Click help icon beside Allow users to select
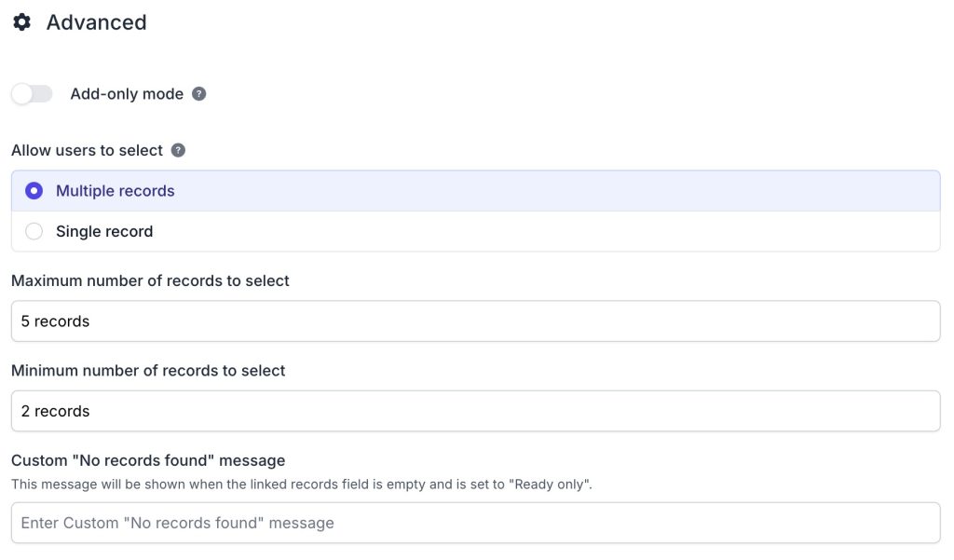The image size is (954, 560). [178, 150]
